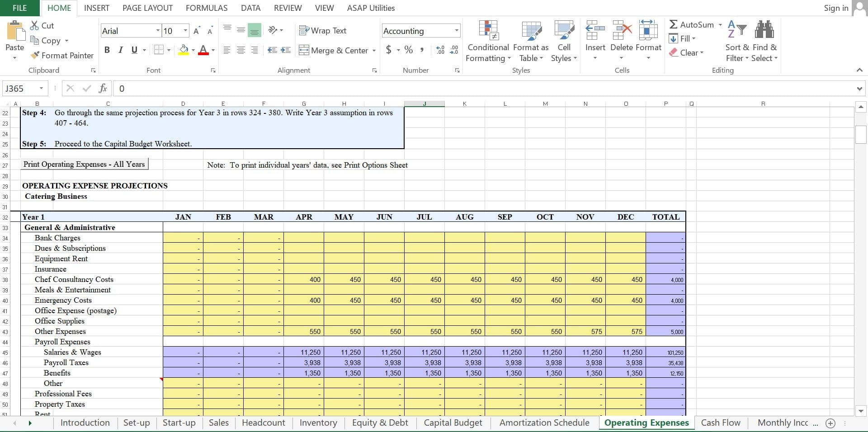
Task: Open the Accounting number format dropdown
Action: [x=457, y=31]
